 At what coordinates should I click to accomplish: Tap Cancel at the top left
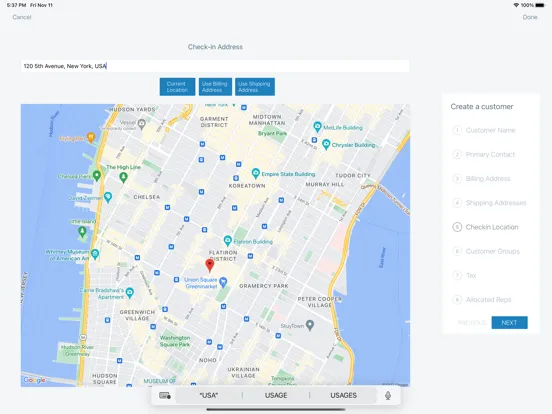pos(22,17)
